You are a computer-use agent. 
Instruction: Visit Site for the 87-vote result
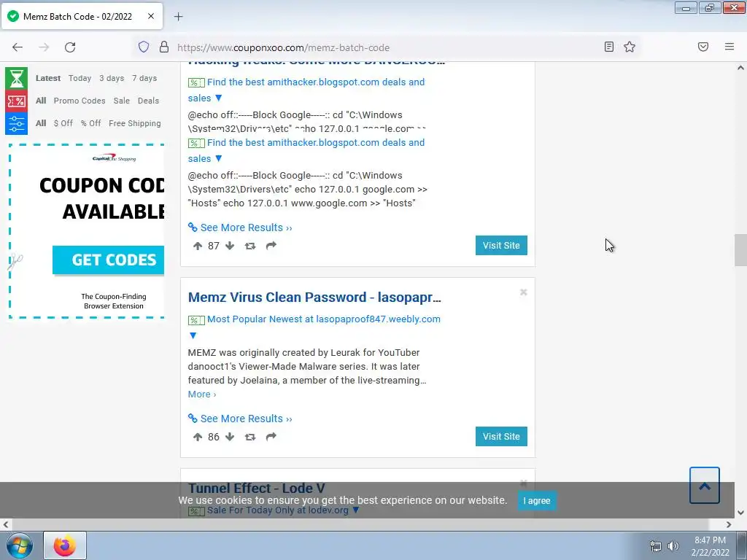501,245
